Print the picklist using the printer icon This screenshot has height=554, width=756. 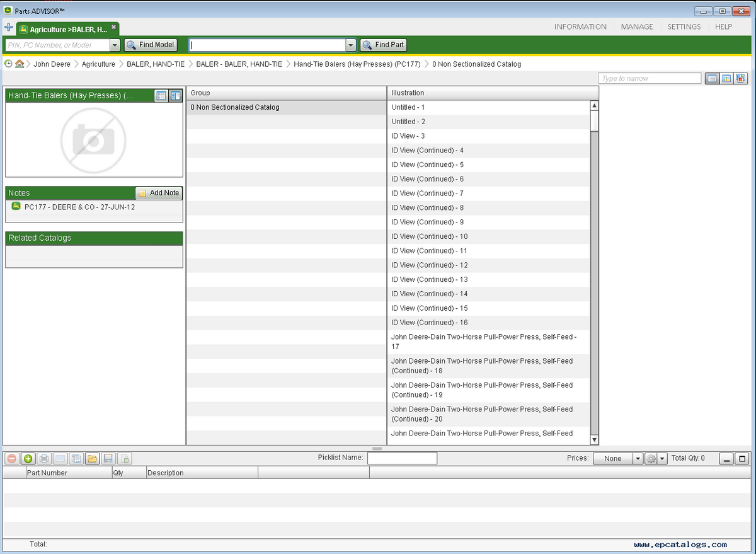pos(44,459)
